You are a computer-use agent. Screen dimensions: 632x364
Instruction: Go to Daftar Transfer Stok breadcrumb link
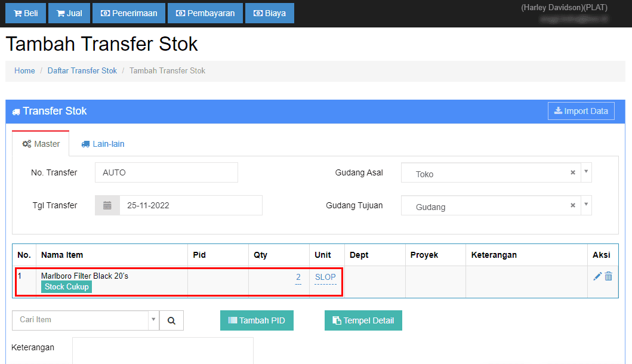(82, 70)
